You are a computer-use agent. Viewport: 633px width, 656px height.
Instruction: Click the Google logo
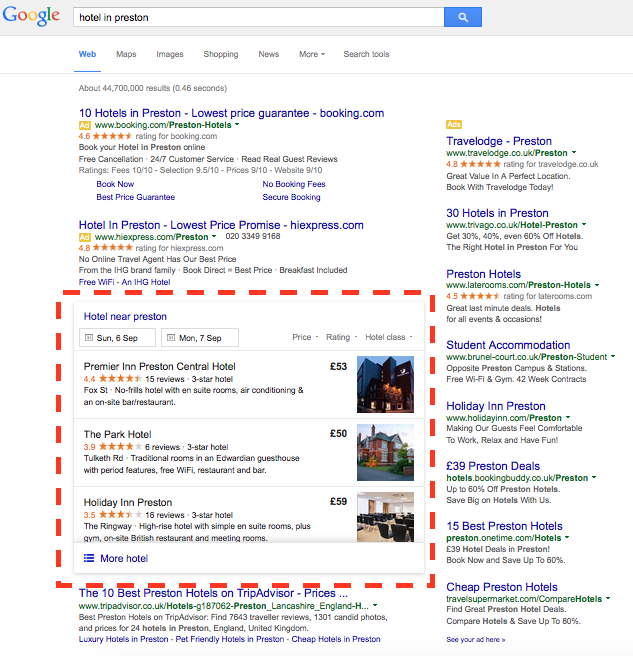[31, 15]
